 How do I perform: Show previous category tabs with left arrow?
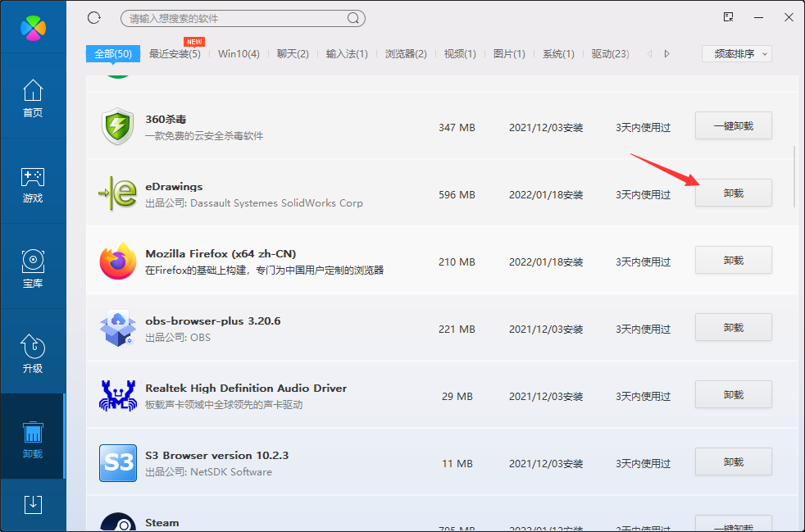(649, 54)
